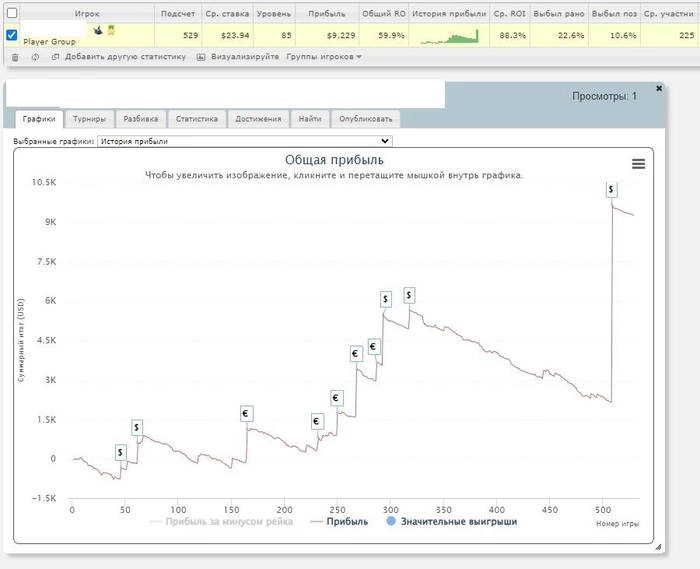Expand the Группы игроков dropdown

[324, 57]
